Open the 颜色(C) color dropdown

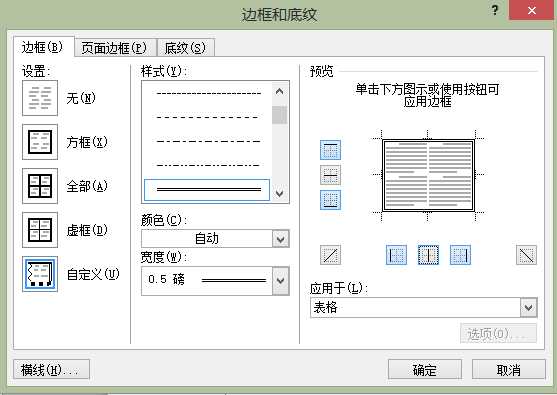point(281,239)
